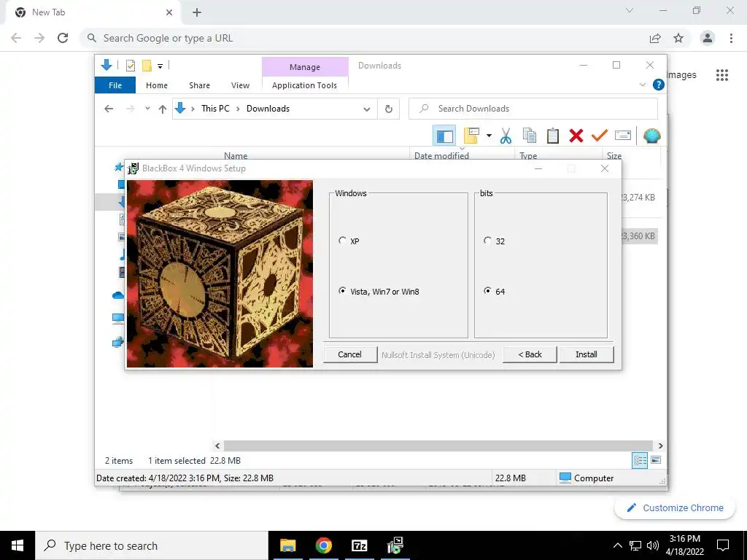Choose the 64 bits option

494,292
